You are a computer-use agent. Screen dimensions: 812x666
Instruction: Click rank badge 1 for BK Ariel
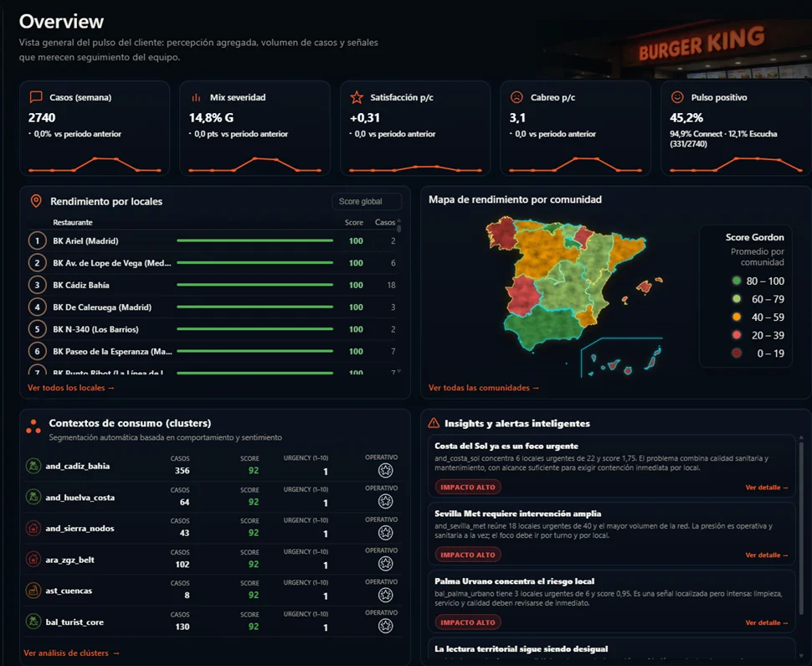[x=37, y=240]
